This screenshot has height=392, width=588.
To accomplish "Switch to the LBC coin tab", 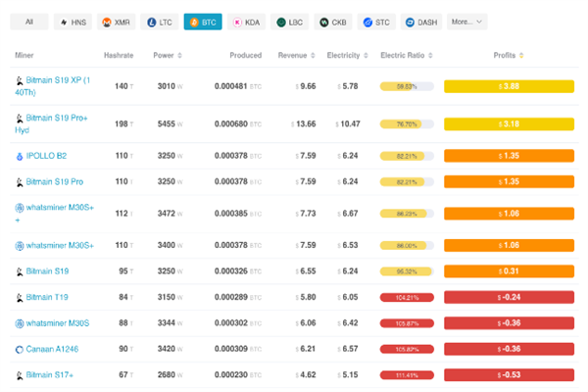I will click(x=289, y=22).
